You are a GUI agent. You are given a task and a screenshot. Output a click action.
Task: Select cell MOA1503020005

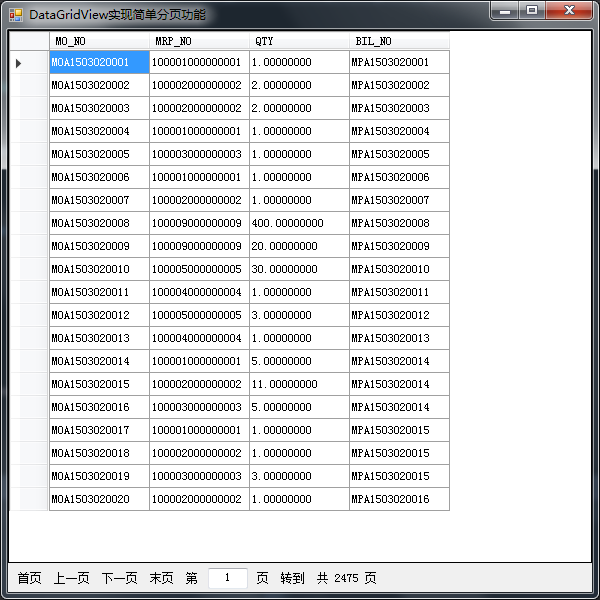[x=99, y=154]
